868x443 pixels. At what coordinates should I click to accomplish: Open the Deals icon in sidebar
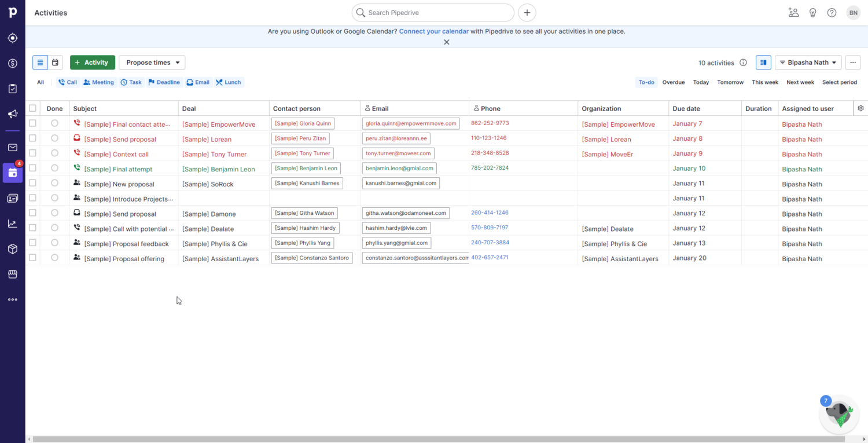click(12, 63)
